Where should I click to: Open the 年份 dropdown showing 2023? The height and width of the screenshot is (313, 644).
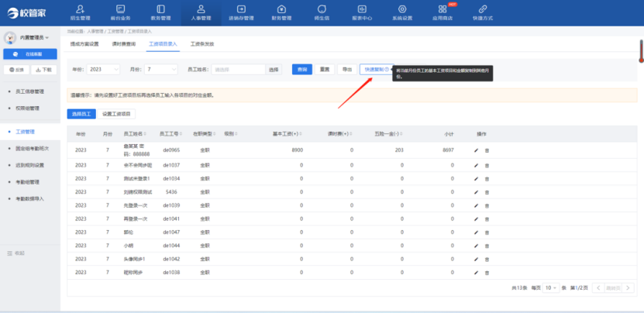pos(103,70)
